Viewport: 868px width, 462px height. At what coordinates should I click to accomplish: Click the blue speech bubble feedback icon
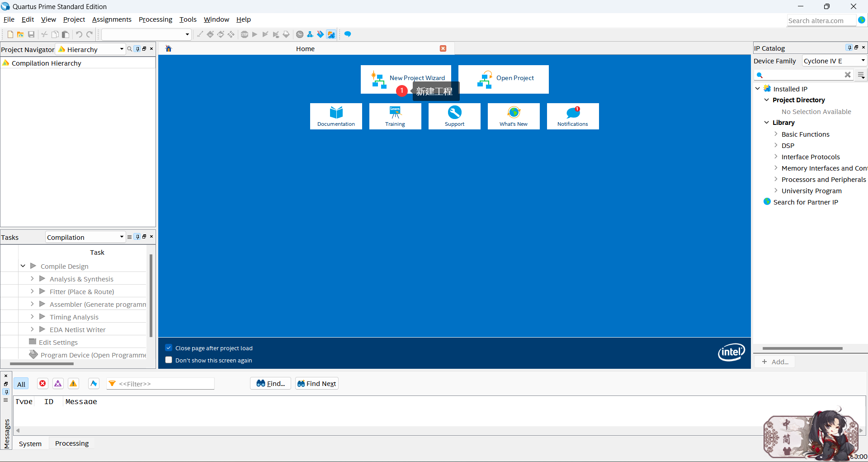point(348,34)
